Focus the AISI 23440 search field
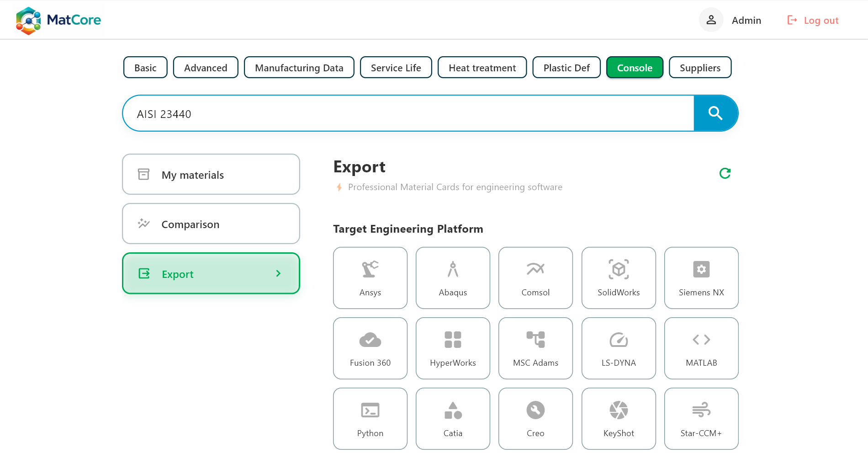The image size is (868, 453). click(x=408, y=113)
